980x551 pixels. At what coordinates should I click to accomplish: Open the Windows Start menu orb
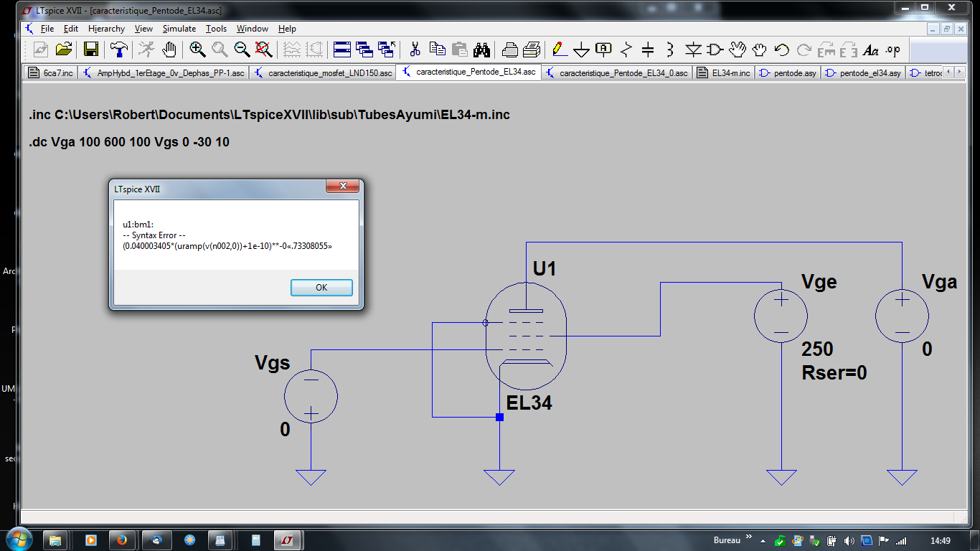pyautogui.click(x=18, y=540)
